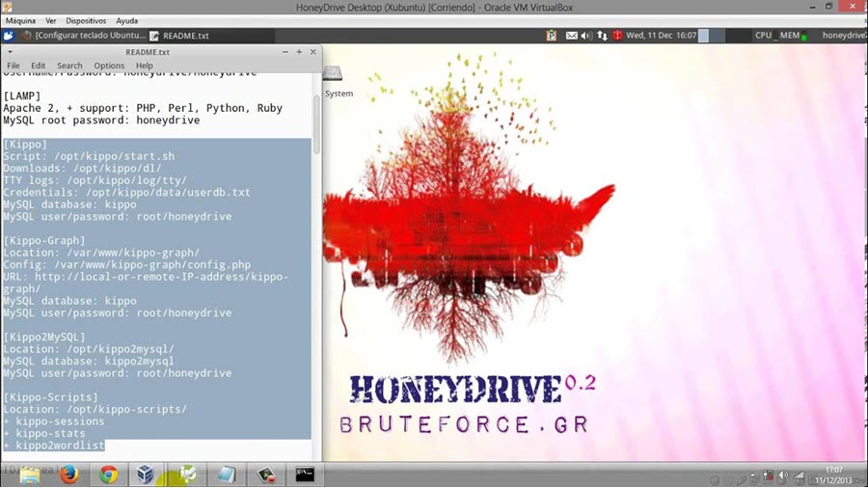Open the Command Prompt taskbar icon
This screenshot has height=488, width=868.
[x=305, y=474]
